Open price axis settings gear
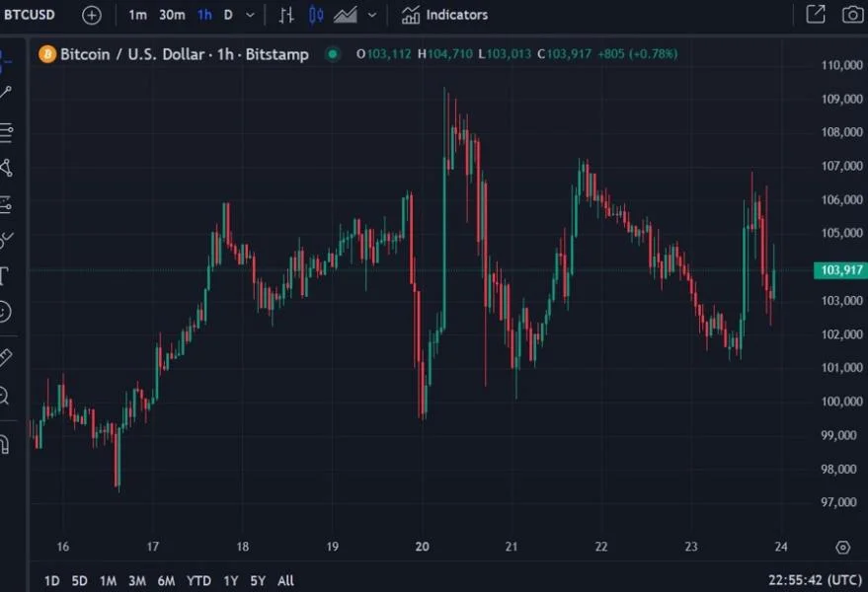The width and height of the screenshot is (868, 592). pos(842,548)
